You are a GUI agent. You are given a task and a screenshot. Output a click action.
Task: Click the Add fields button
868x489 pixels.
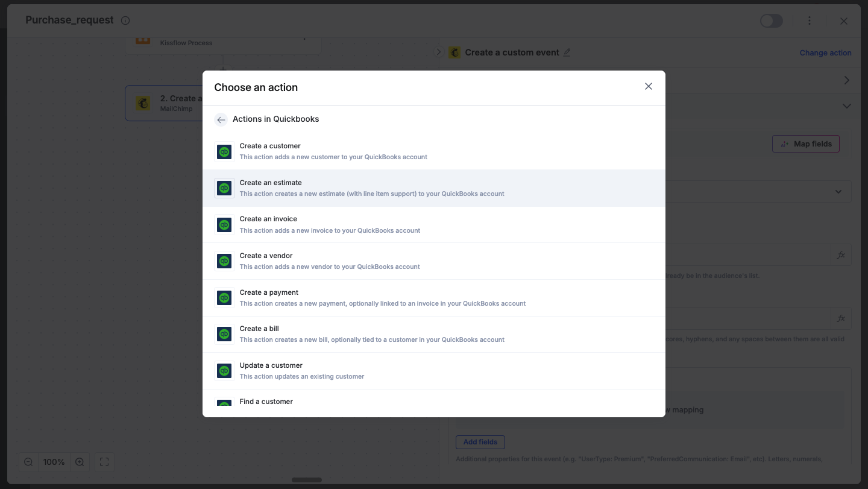[x=480, y=442]
